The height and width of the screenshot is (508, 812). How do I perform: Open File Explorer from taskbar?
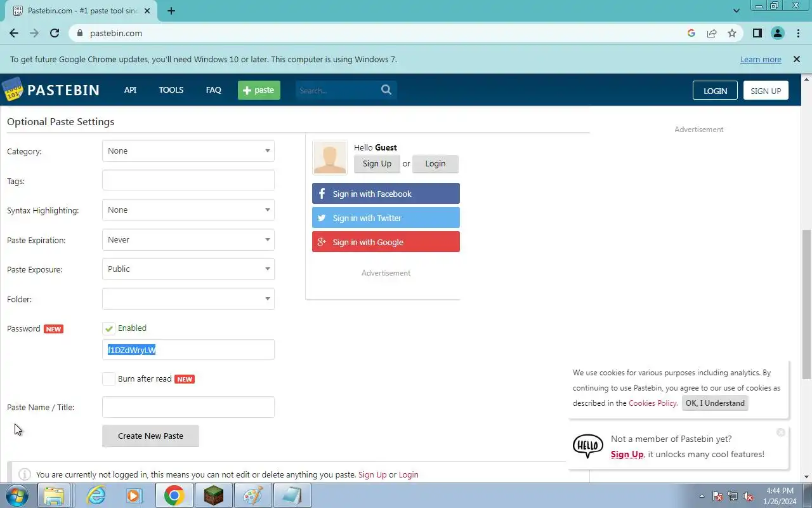(55, 495)
